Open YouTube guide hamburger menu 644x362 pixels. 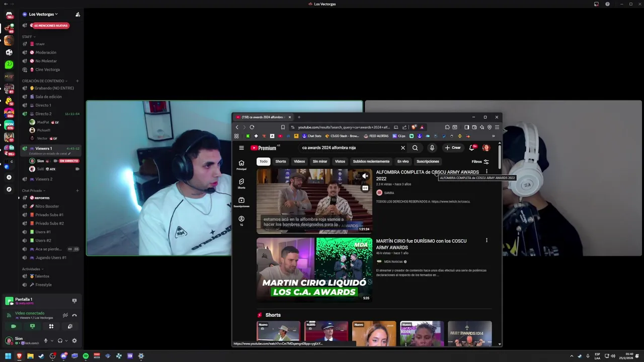coord(242,148)
